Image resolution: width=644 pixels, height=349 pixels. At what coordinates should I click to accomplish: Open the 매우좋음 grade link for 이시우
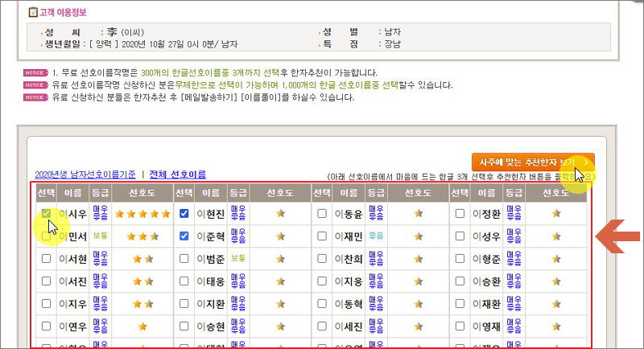[100, 214]
